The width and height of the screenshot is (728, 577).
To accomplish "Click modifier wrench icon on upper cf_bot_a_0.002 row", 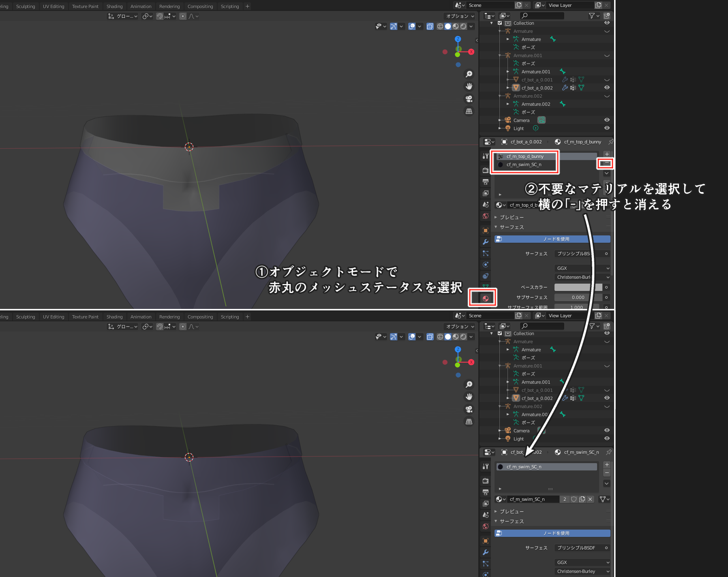I will point(565,88).
